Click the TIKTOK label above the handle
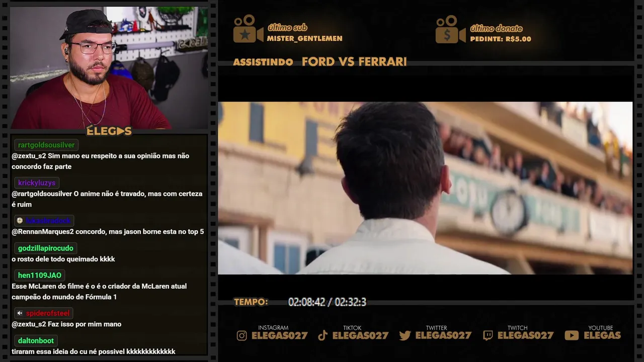This screenshot has height=362, width=644. (352, 328)
